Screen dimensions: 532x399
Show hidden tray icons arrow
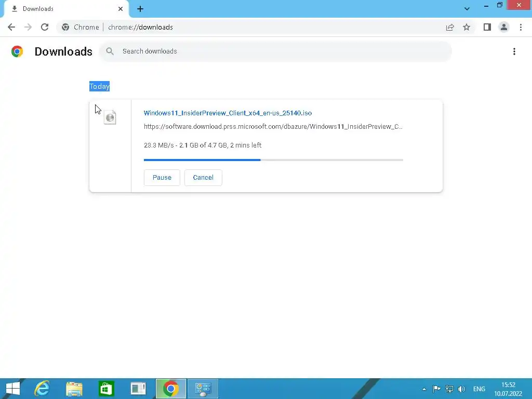click(x=424, y=389)
